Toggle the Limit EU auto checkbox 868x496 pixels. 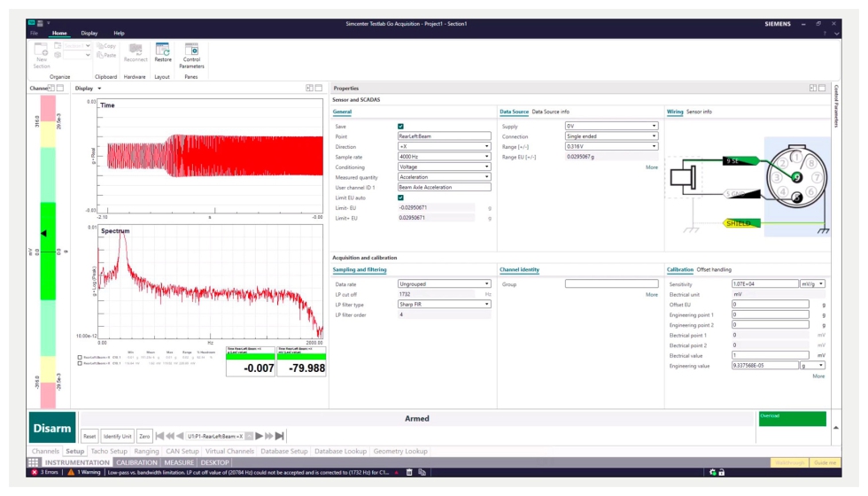click(x=400, y=198)
